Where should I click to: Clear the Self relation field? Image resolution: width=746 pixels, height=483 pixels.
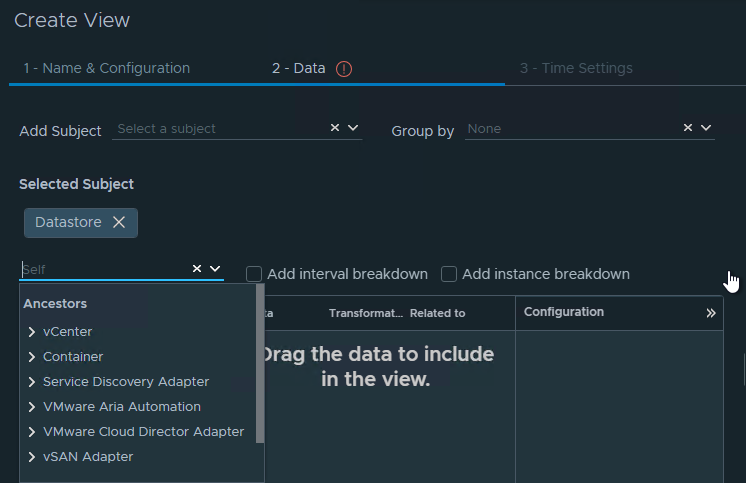pyautogui.click(x=197, y=269)
